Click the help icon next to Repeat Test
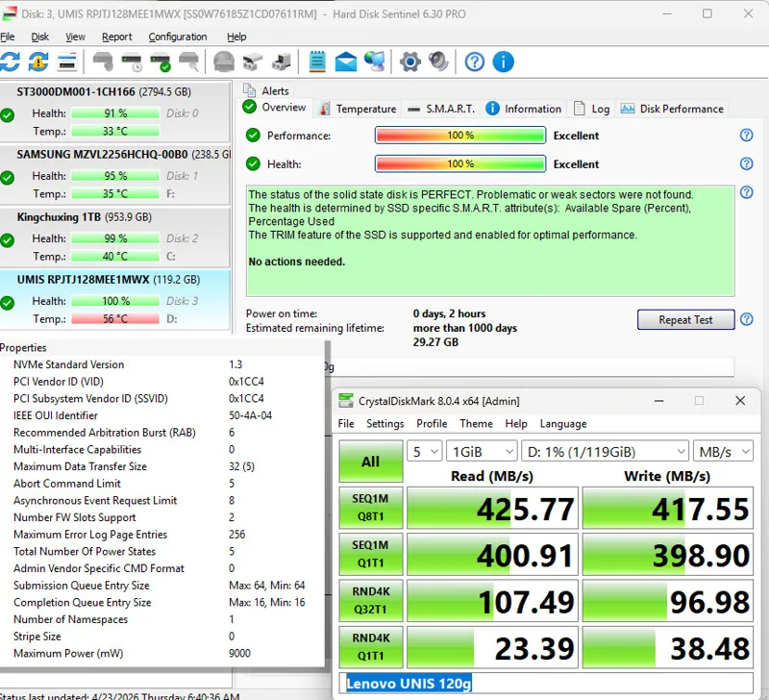Viewport: 769px width, 700px height. (746, 319)
